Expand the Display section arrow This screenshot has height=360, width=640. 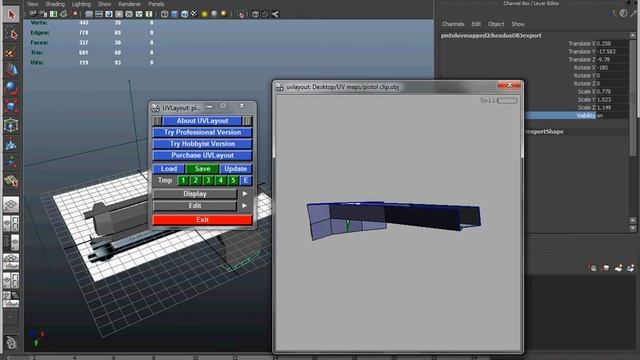coord(244,194)
